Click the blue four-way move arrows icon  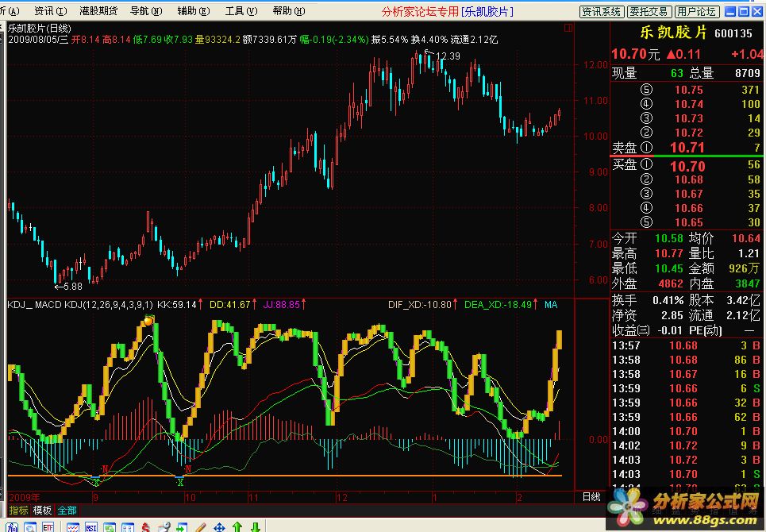tap(219, 527)
